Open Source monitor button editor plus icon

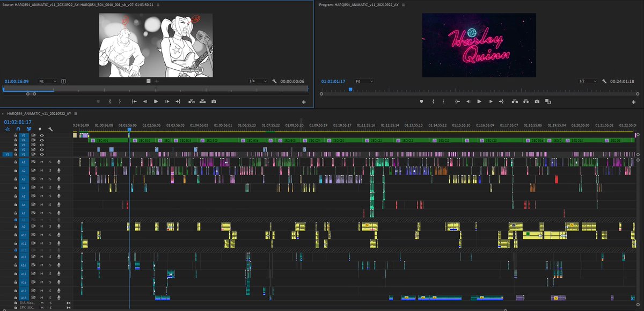tap(304, 102)
